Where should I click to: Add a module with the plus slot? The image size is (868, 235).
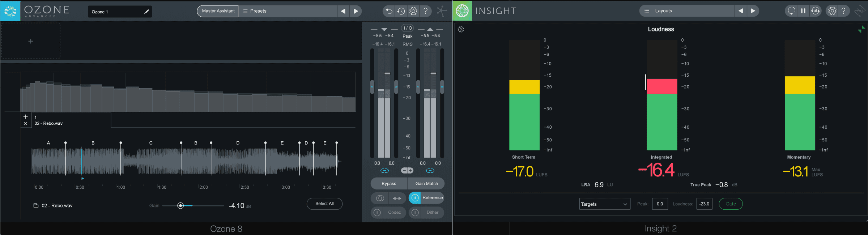(31, 41)
